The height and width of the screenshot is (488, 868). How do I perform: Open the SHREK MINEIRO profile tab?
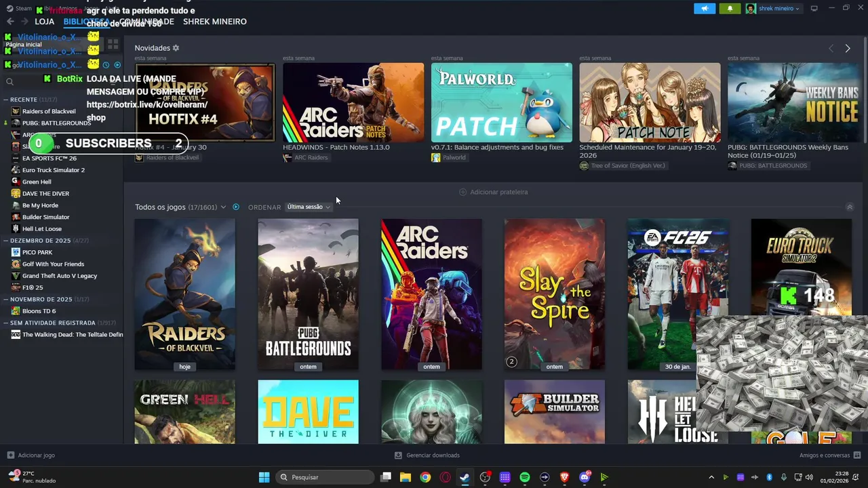click(x=214, y=22)
